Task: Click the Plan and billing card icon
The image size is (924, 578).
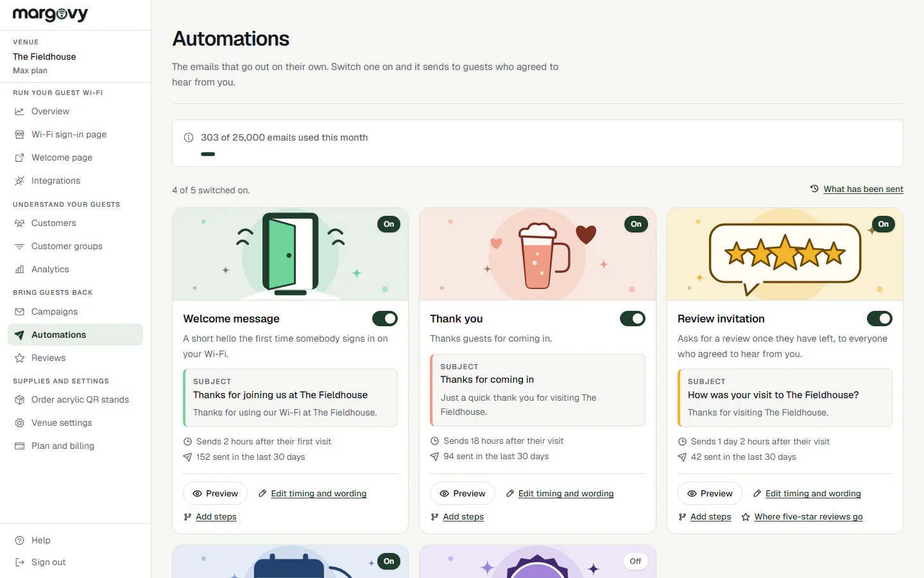Action: click(x=19, y=446)
